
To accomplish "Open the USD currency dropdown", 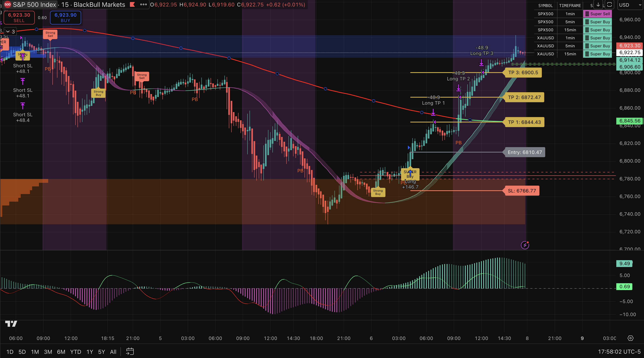I will (630, 5).
